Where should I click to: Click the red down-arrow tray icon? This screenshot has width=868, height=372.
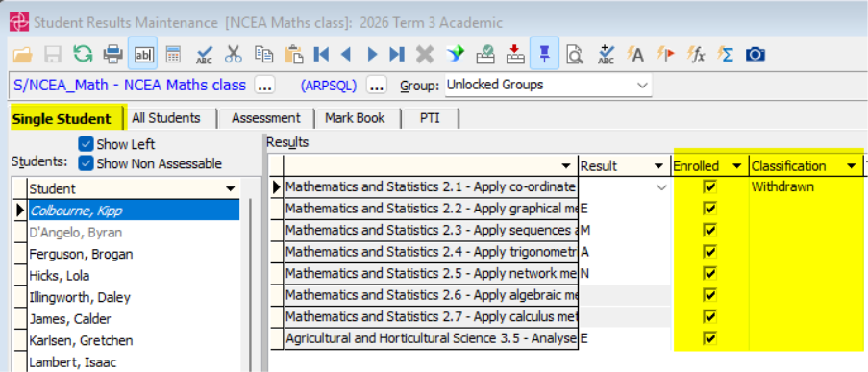click(515, 54)
